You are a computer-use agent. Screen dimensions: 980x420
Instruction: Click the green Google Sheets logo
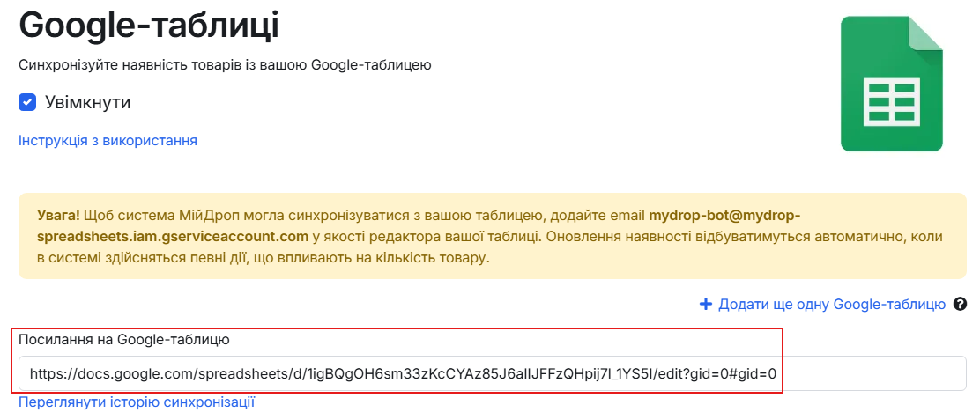coord(891,84)
